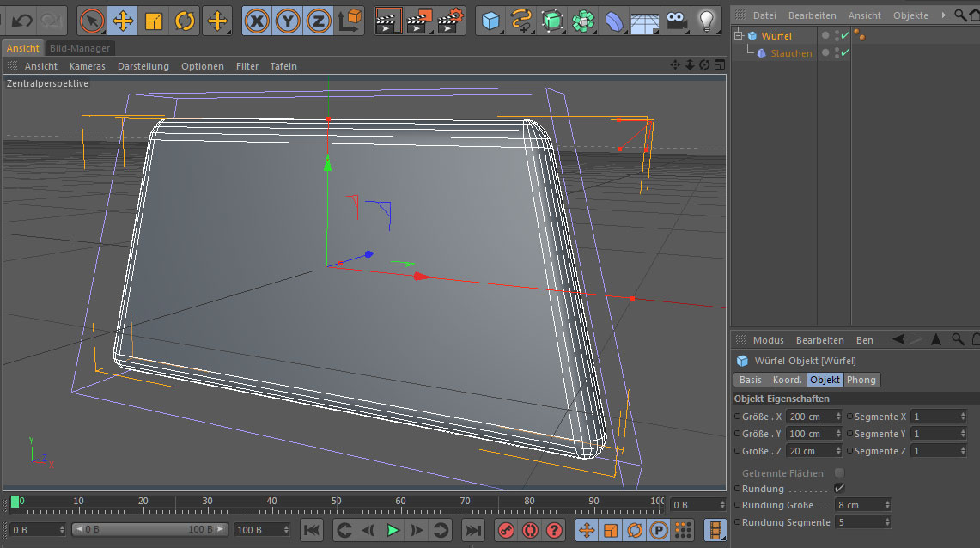Add a cube primitive from the toolbar
This screenshot has height=548, width=980.
coord(490,21)
